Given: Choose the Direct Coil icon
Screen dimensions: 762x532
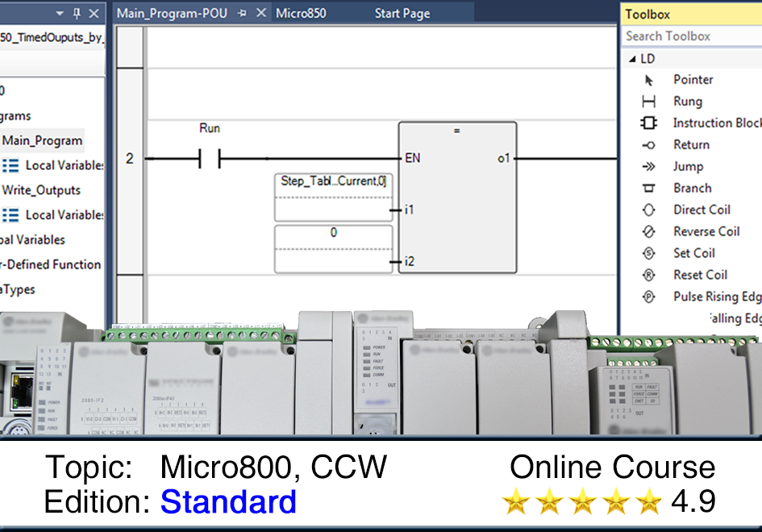Looking at the screenshot, I should (648, 210).
